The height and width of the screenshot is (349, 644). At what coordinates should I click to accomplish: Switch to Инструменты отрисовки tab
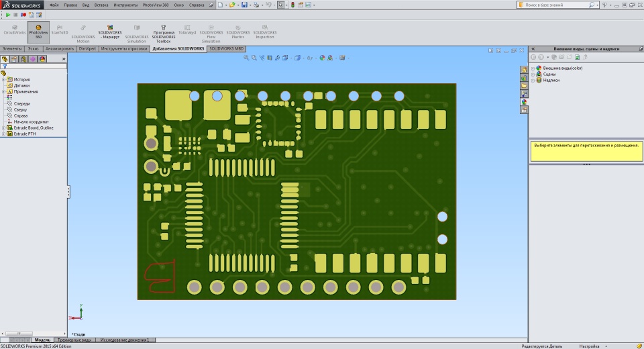[124, 48]
